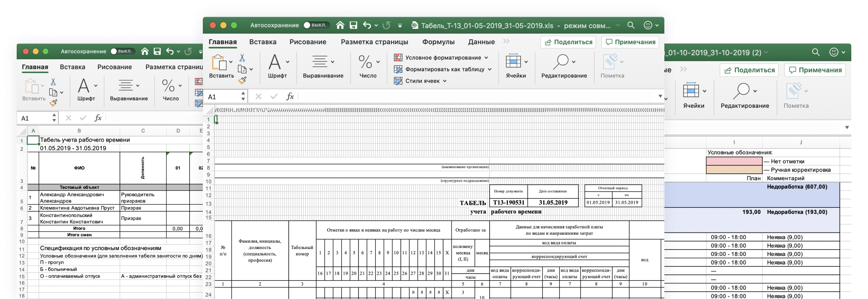Click the Home icon in the Табель_Т-13 title bar
The height and width of the screenshot is (299, 868).
click(x=340, y=25)
